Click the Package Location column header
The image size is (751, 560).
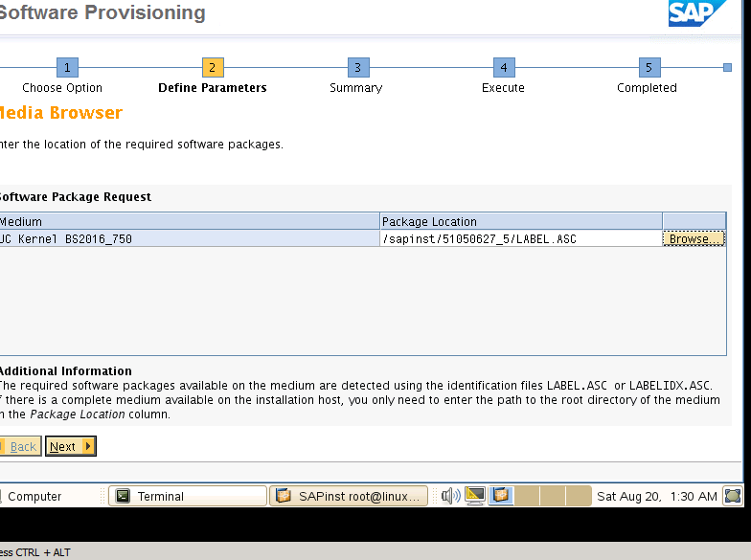(521, 221)
